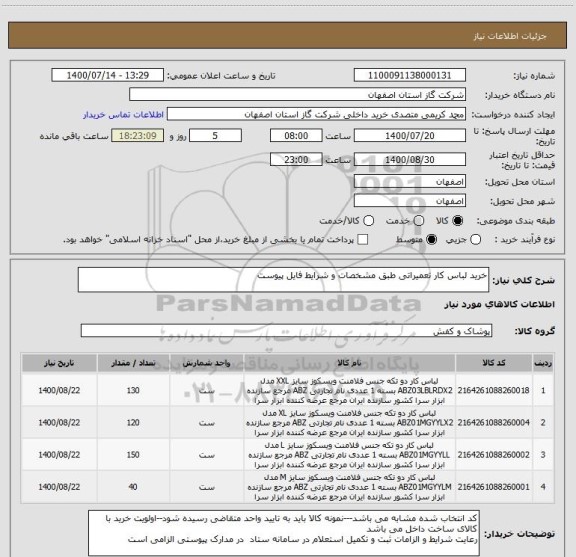576x557 pixels.
Task: Click the XXL size work clothes item name
Action: [349, 390]
